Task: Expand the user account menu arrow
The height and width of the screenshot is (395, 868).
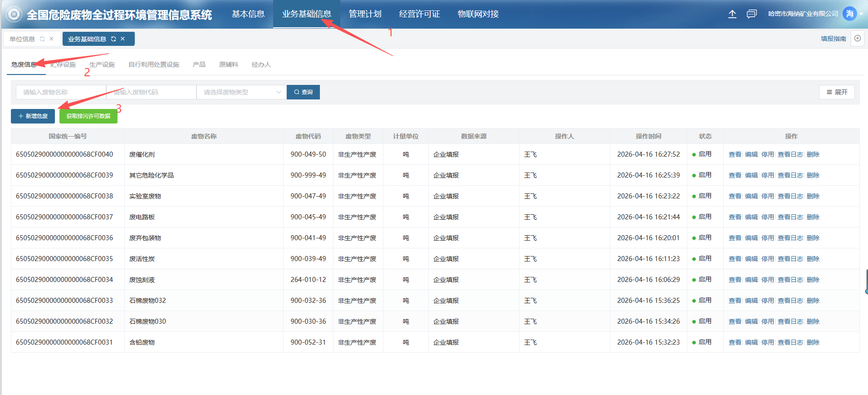Action: click(861, 14)
